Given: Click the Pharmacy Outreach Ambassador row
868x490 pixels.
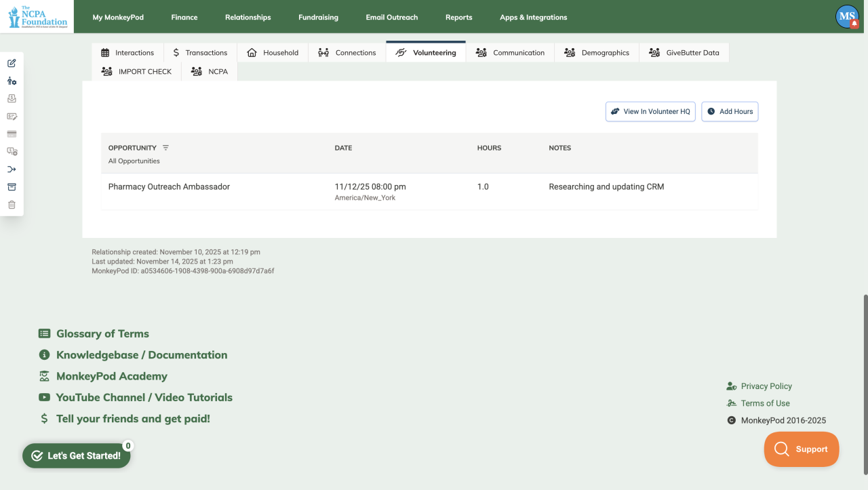Looking at the screenshot, I should tap(429, 192).
